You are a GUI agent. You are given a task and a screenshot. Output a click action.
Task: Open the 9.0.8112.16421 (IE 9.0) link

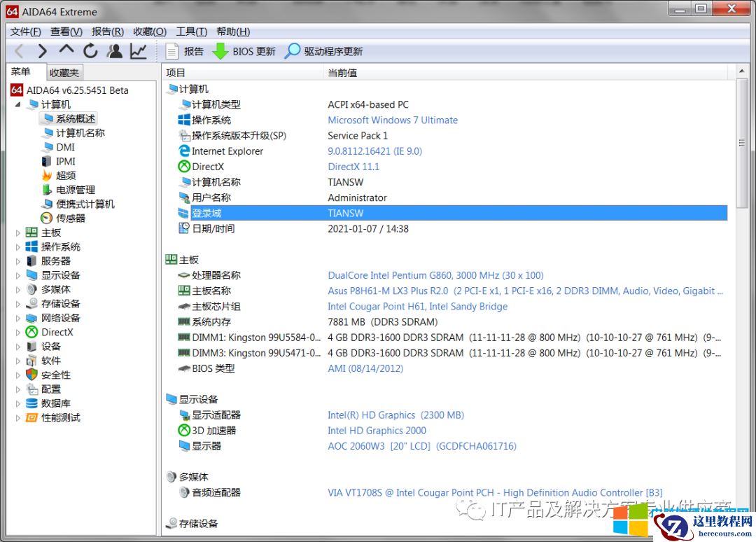(x=374, y=151)
